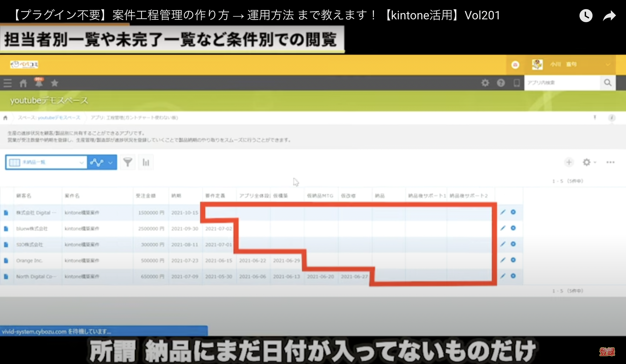Click the youtubeデモスペース breadcrumb link
626x364 pixels.
[59, 118]
